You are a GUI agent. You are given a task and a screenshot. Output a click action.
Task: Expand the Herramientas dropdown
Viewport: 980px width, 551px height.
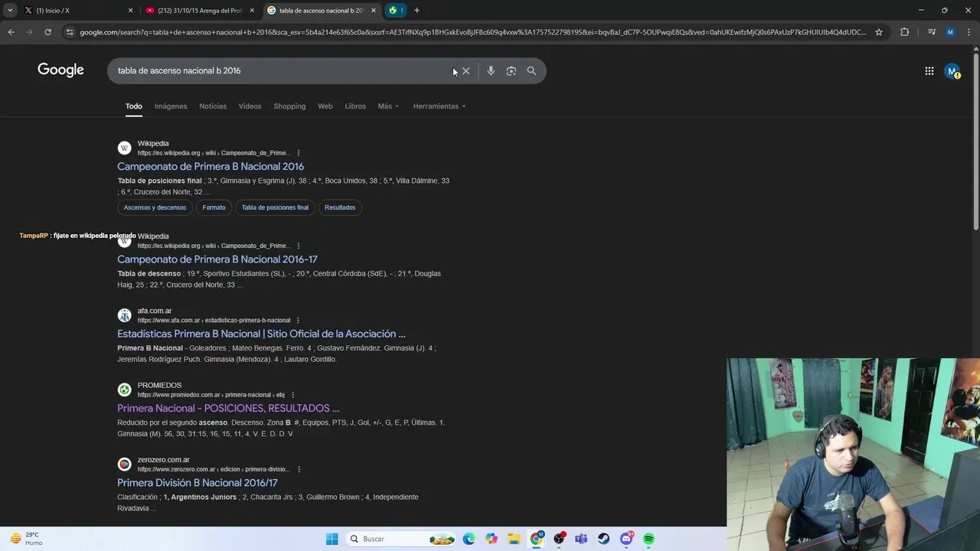coord(439,106)
